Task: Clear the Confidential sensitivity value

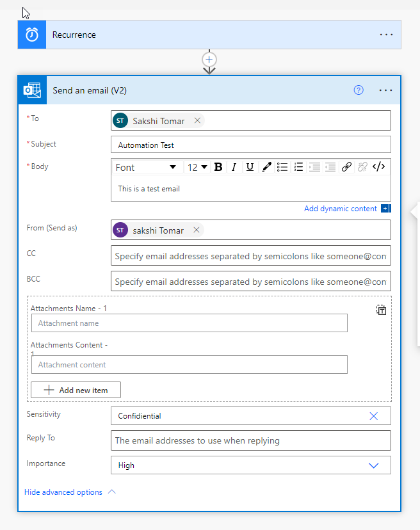Action: (x=374, y=416)
